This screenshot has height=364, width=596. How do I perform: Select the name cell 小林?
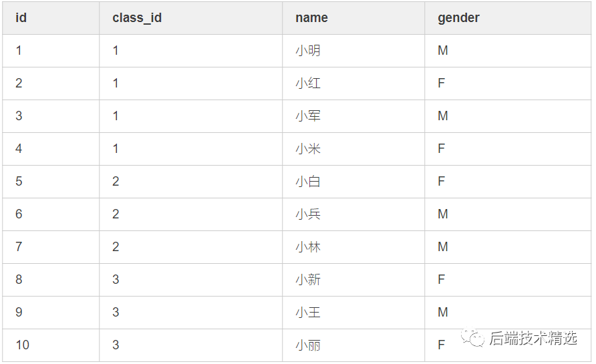click(308, 247)
